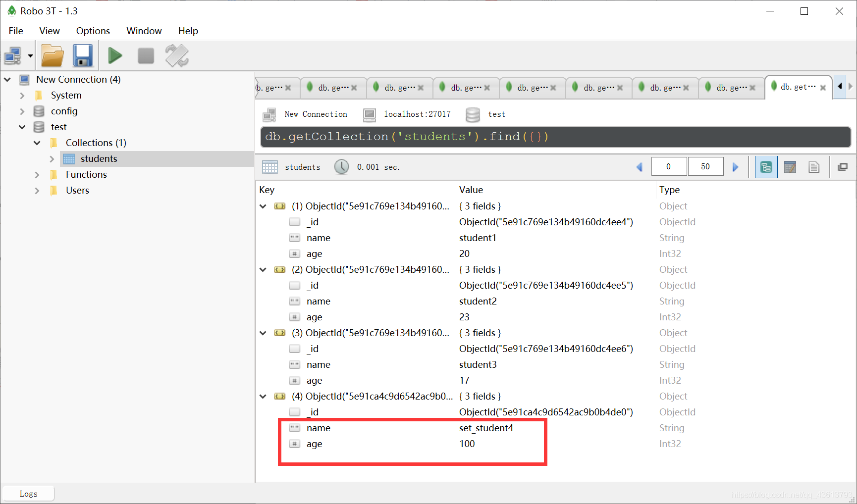Click the test database label in query header
Screen dimensions: 857x504
click(496, 114)
